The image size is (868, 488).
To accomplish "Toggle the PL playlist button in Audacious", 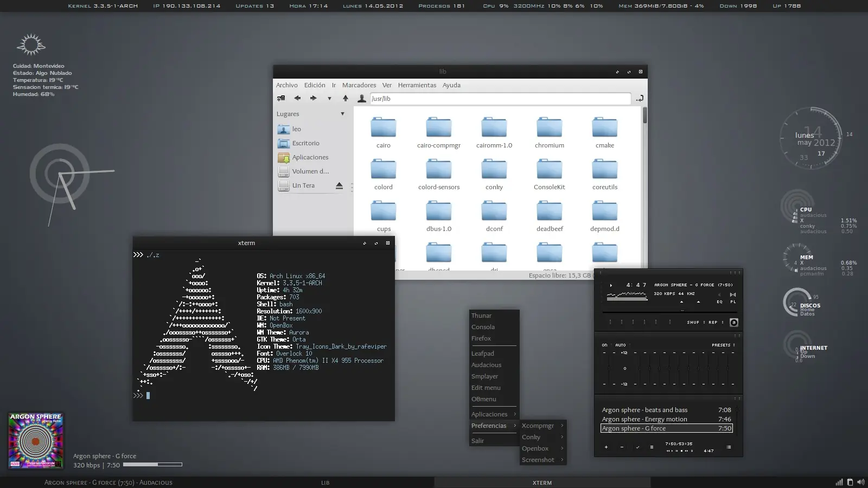I will pos(733,301).
